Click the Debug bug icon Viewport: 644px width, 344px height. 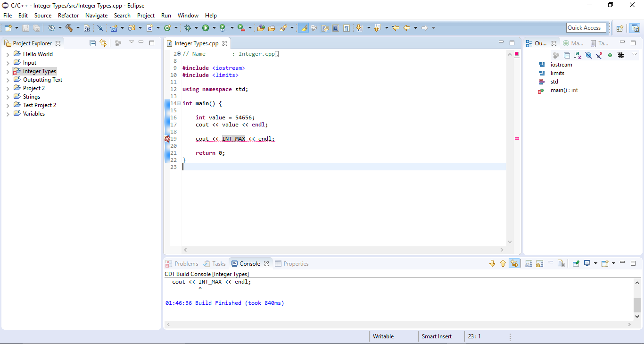[x=188, y=28]
